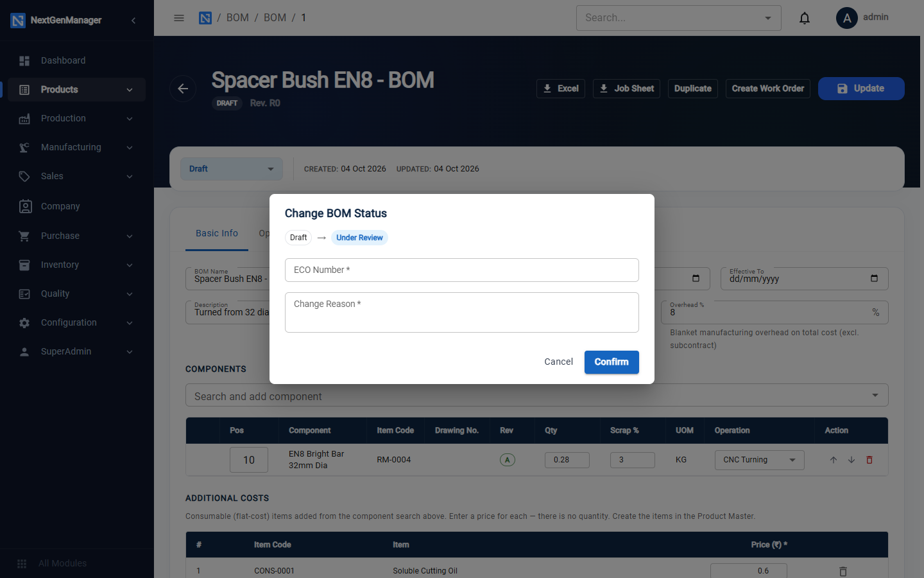Move the EN8 Bright Bar row up
Image resolution: width=924 pixels, height=578 pixels.
(x=834, y=460)
